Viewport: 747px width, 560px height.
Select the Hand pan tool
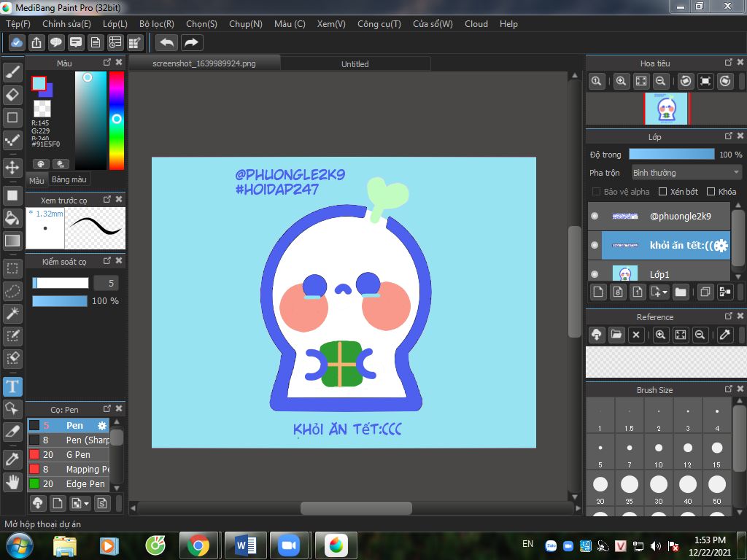13,482
